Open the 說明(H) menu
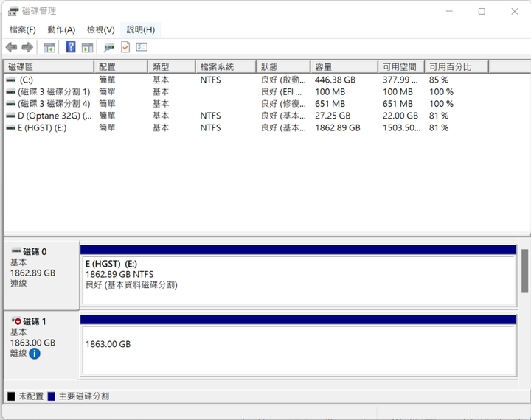Image resolution: width=531 pixels, height=420 pixels. (141, 29)
